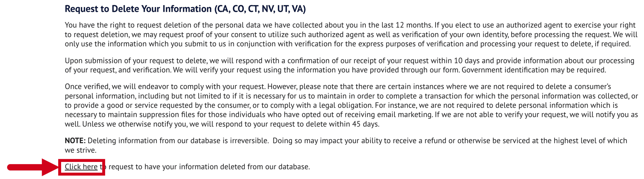Click the state list '(CA, CO, CT, NV, UT, VA)'
The height and width of the screenshot is (179, 644).
(260, 9)
